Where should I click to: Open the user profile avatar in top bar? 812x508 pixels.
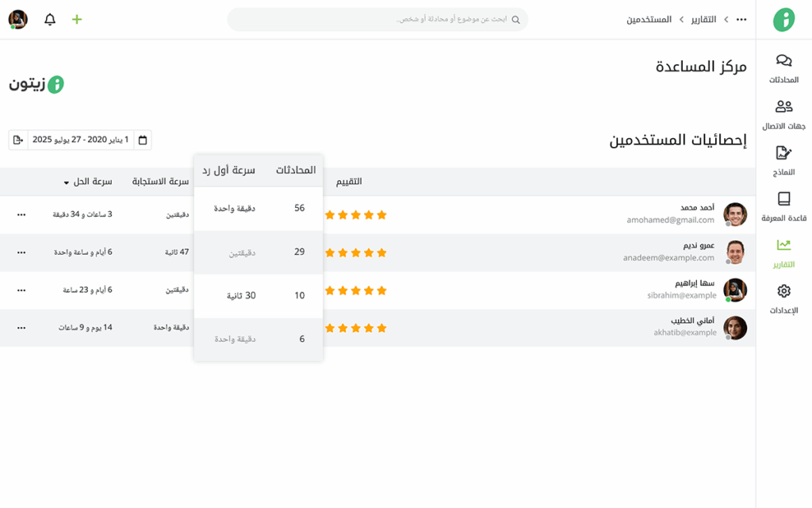pyautogui.click(x=18, y=20)
